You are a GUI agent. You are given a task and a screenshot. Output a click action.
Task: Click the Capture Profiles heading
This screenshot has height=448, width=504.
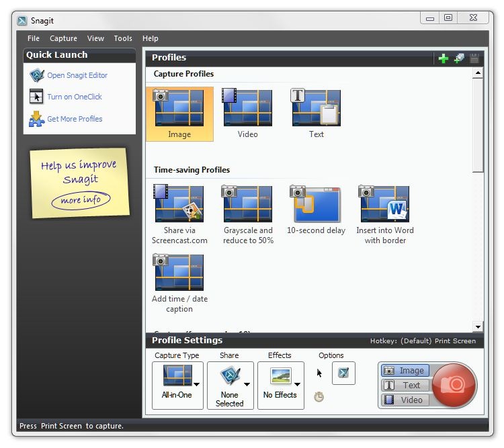(x=183, y=74)
